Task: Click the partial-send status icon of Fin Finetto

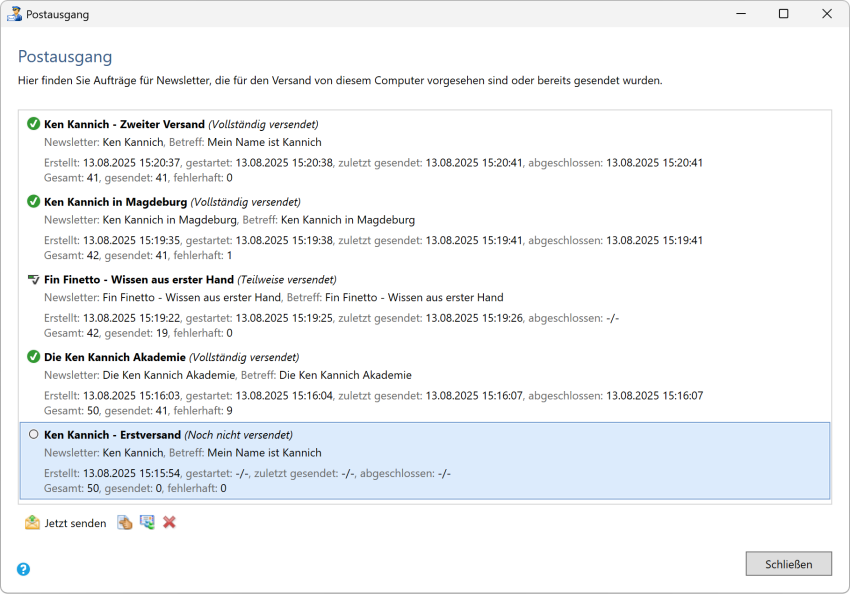Action: (33, 280)
